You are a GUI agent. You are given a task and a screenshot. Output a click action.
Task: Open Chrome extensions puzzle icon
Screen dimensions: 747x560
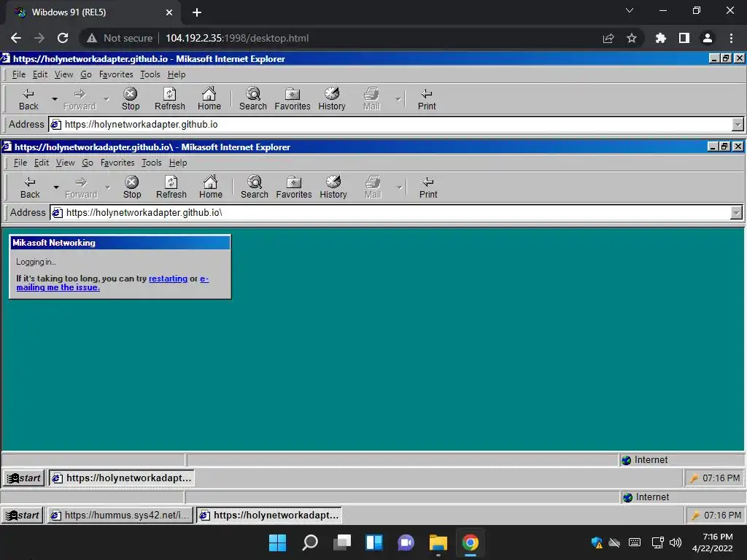[x=660, y=38]
